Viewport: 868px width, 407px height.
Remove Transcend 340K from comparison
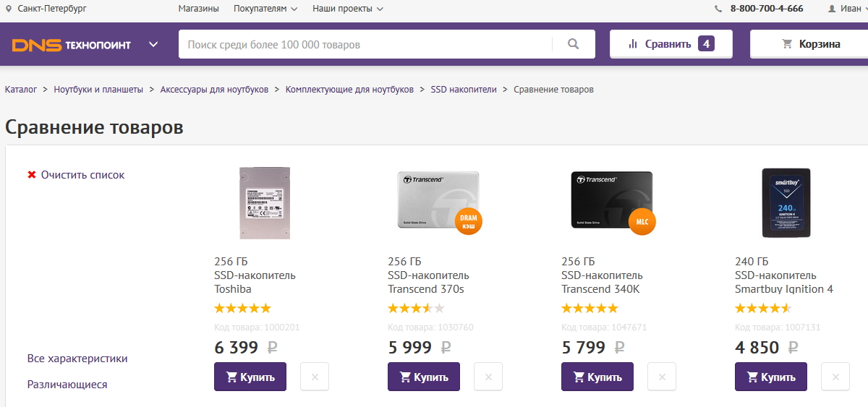661,377
